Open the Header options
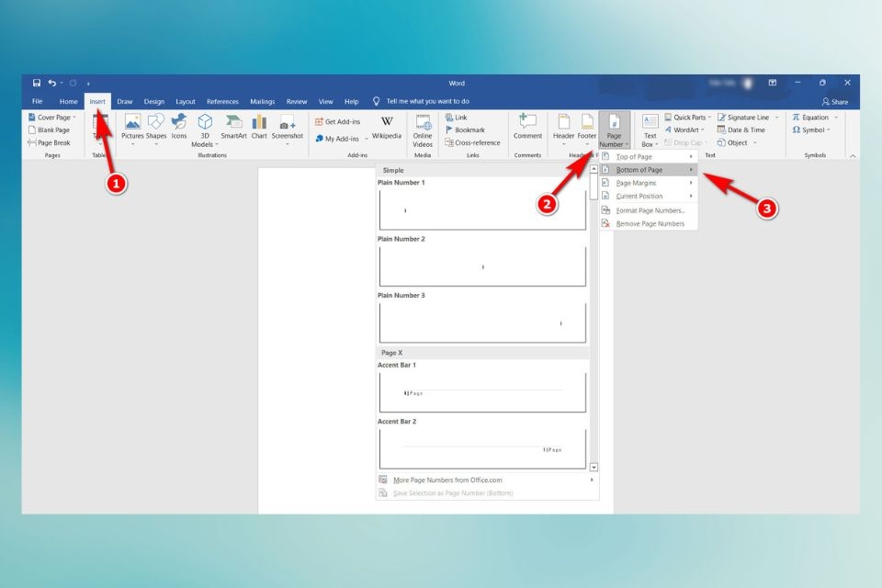The image size is (882, 588). coord(563,129)
